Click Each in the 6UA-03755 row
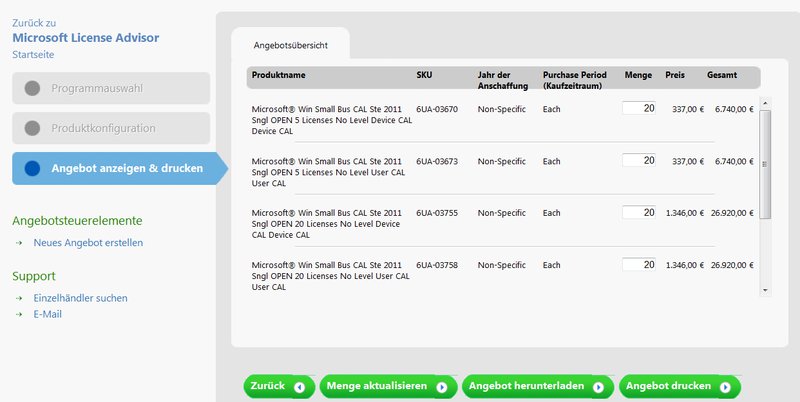 pos(552,213)
